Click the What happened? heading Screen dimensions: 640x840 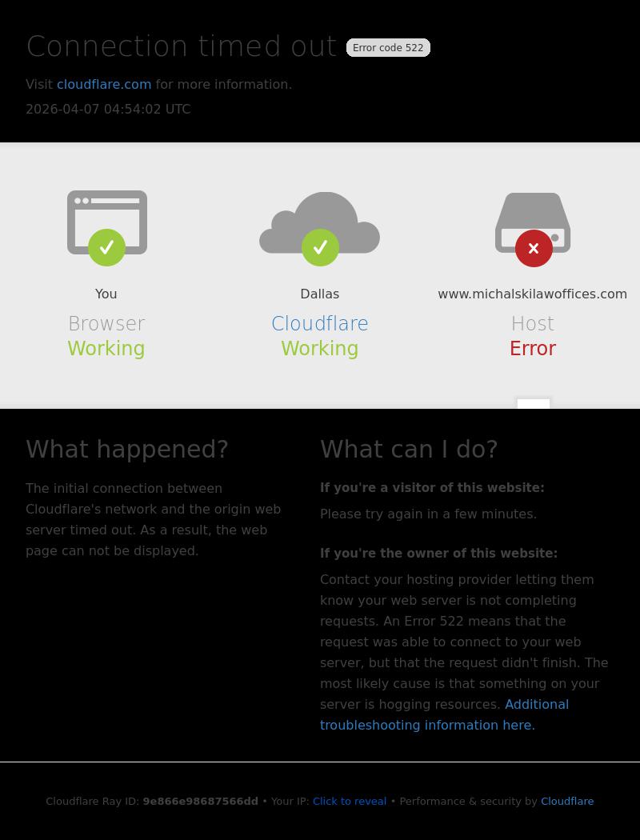pyautogui.click(x=127, y=449)
